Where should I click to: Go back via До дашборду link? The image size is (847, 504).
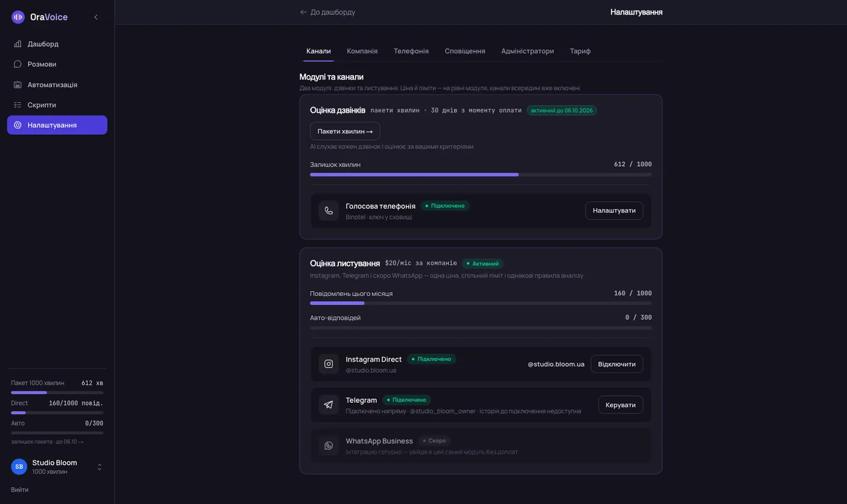coord(327,12)
